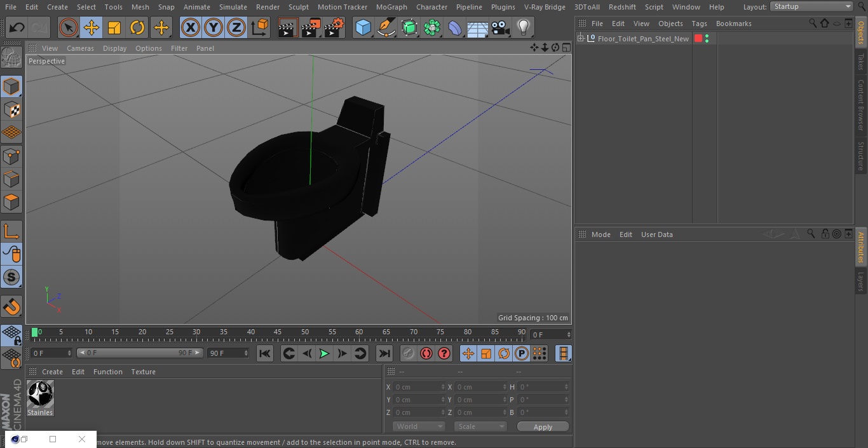Select the Live Selection tool
This screenshot has height=448, width=868.
(69, 27)
